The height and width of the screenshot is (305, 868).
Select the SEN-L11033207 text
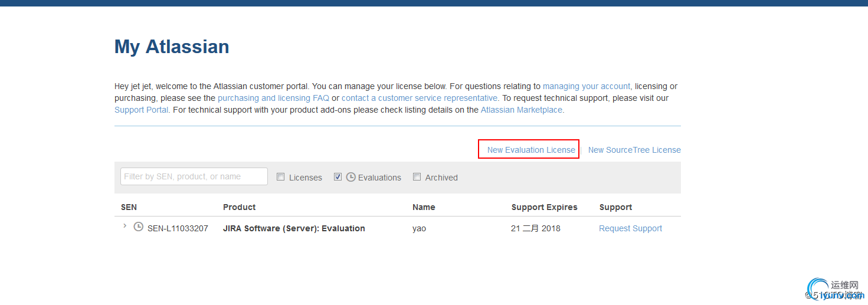point(178,228)
